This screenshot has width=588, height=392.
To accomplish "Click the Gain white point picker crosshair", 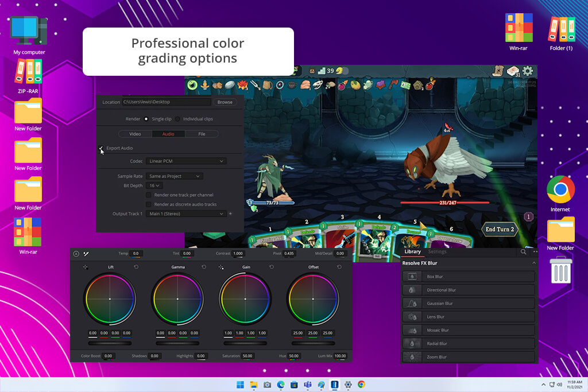I will [221, 267].
